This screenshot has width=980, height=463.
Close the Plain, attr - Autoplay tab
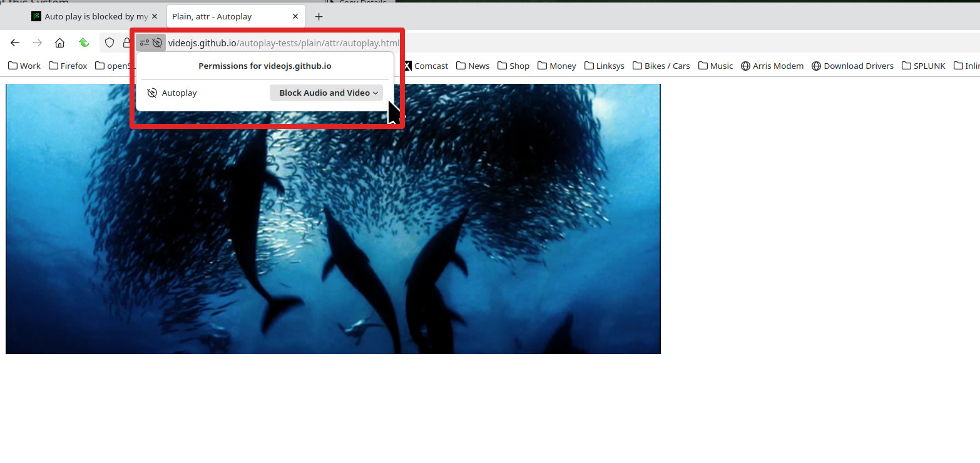(295, 17)
